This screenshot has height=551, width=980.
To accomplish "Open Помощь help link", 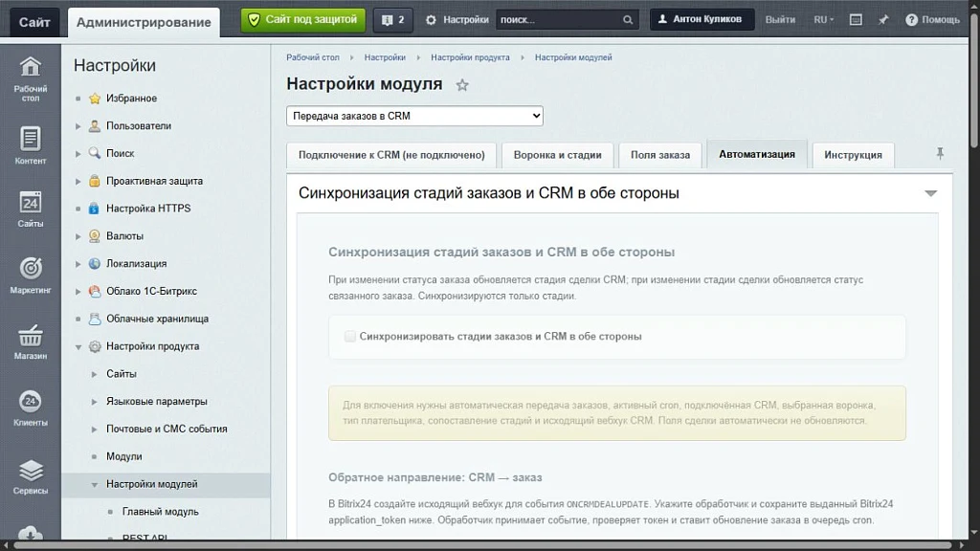I will (x=932, y=20).
